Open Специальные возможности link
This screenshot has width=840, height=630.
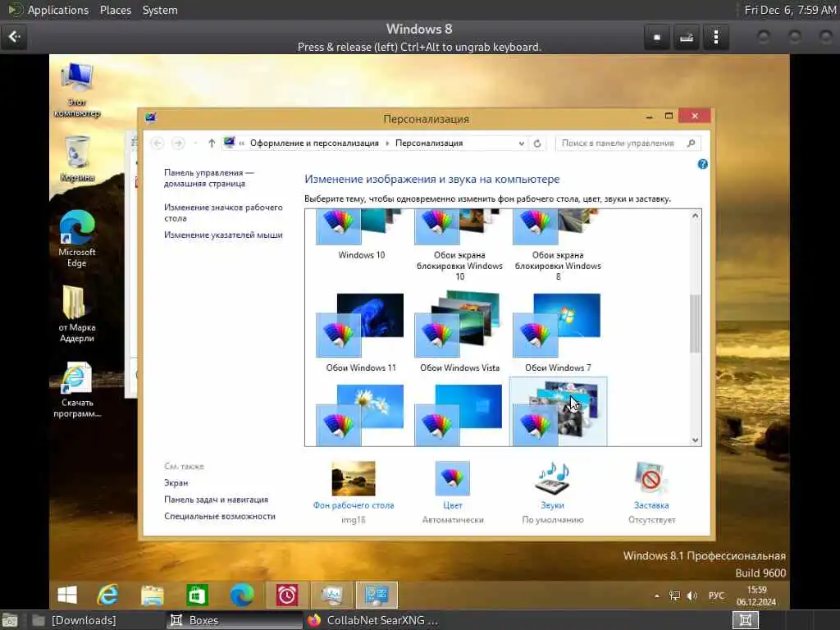point(220,516)
